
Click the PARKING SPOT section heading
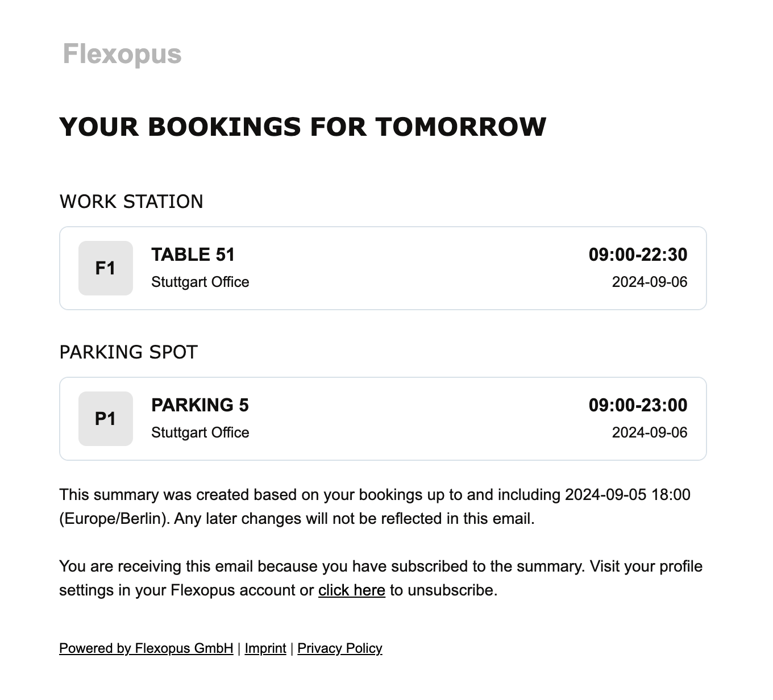point(128,352)
